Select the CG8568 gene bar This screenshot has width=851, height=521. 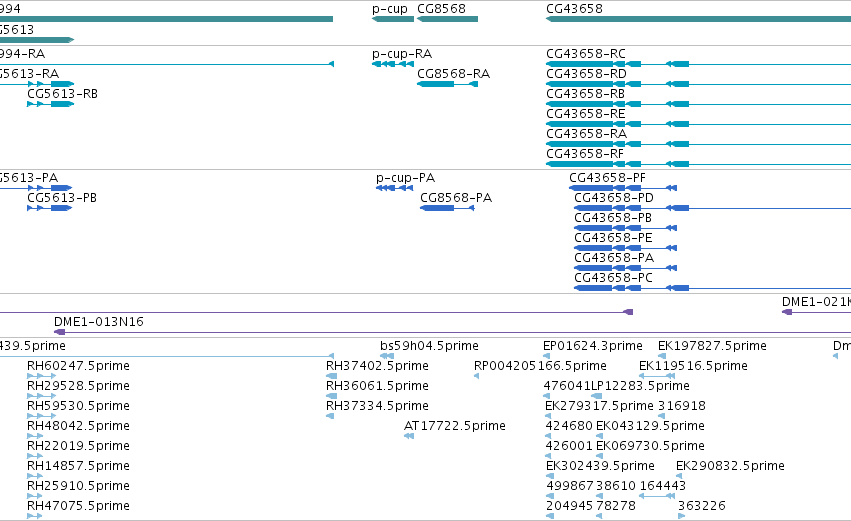447,19
